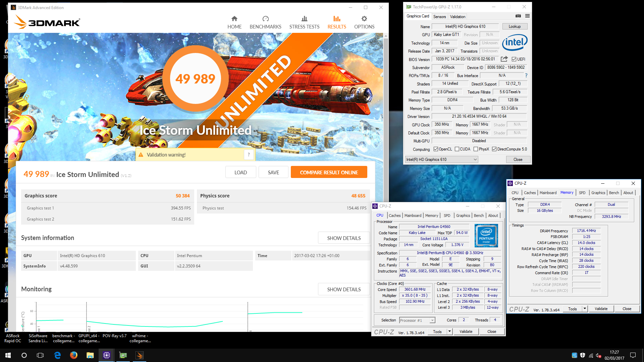Switch to CPU-Z taskbar icon
The height and width of the screenshot is (362, 644).
point(107,355)
